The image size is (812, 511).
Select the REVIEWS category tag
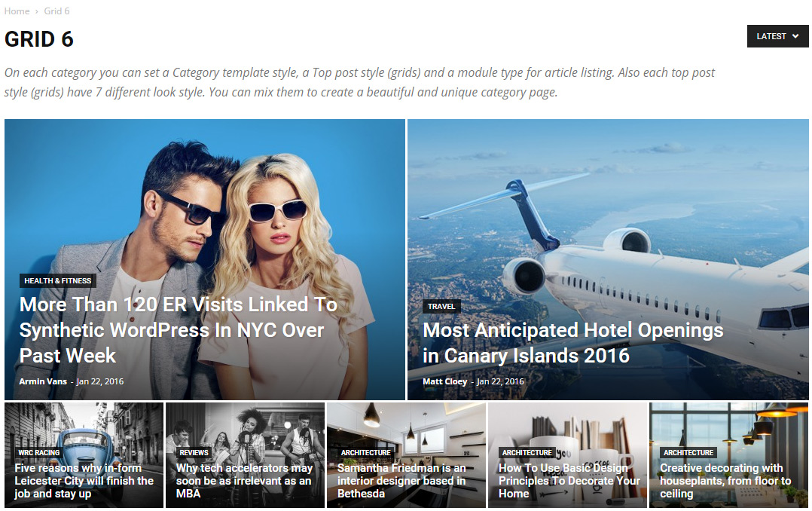(x=194, y=452)
